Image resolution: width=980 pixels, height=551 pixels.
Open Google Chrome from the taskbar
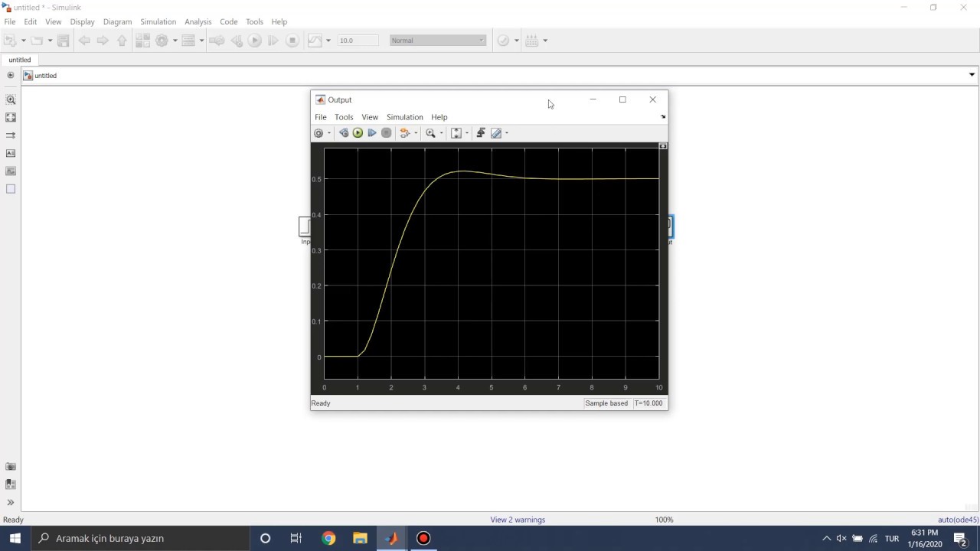[x=328, y=539]
